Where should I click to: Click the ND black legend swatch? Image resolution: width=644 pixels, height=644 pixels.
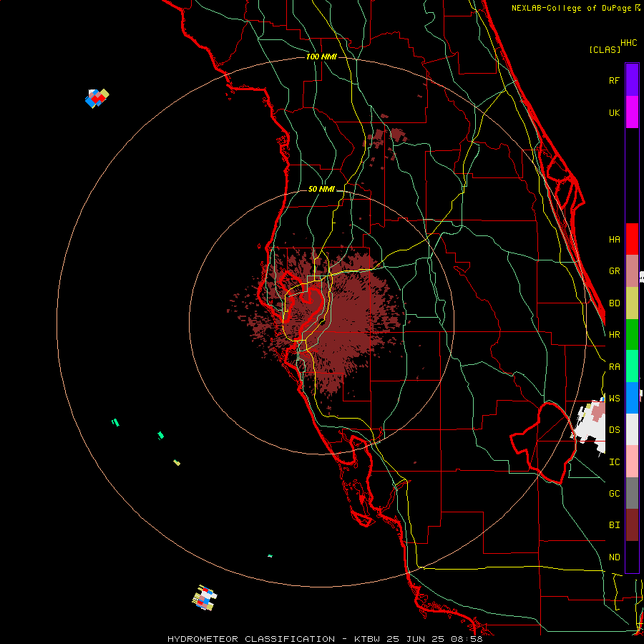click(x=632, y=557)
